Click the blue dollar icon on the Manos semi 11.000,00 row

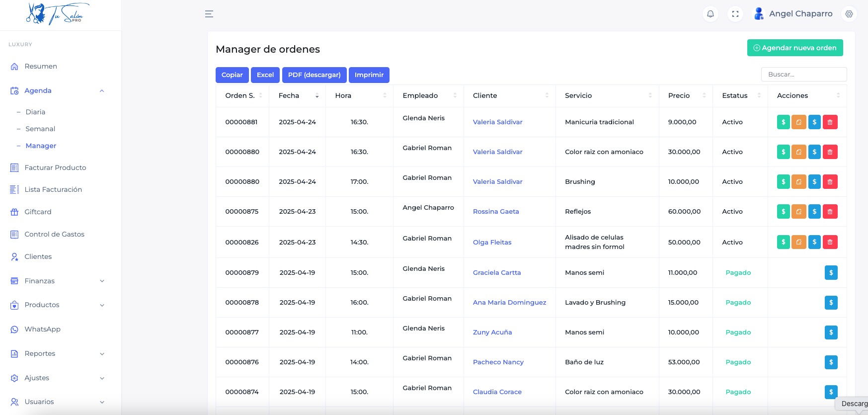coord(831,273)
